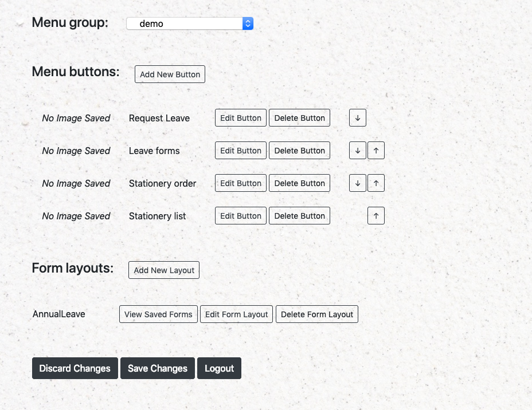
Task: Move Stationery list up with arrow
Action: coord(375,216)
